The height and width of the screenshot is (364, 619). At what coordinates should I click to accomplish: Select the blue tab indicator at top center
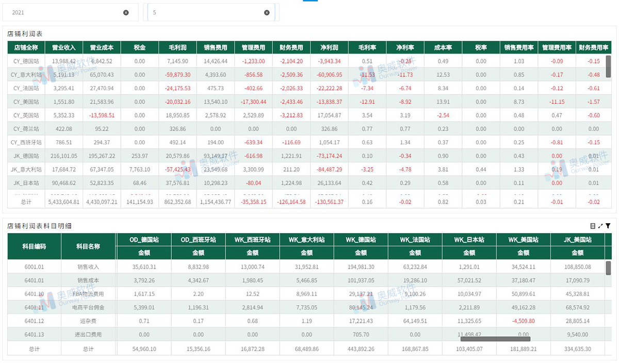(x=310, y=2)
